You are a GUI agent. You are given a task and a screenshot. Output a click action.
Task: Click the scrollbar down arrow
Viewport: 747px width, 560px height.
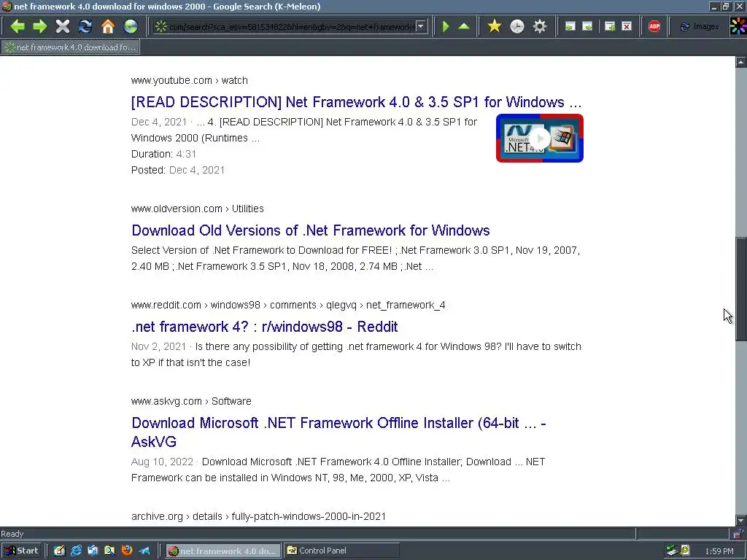(741, 521)
